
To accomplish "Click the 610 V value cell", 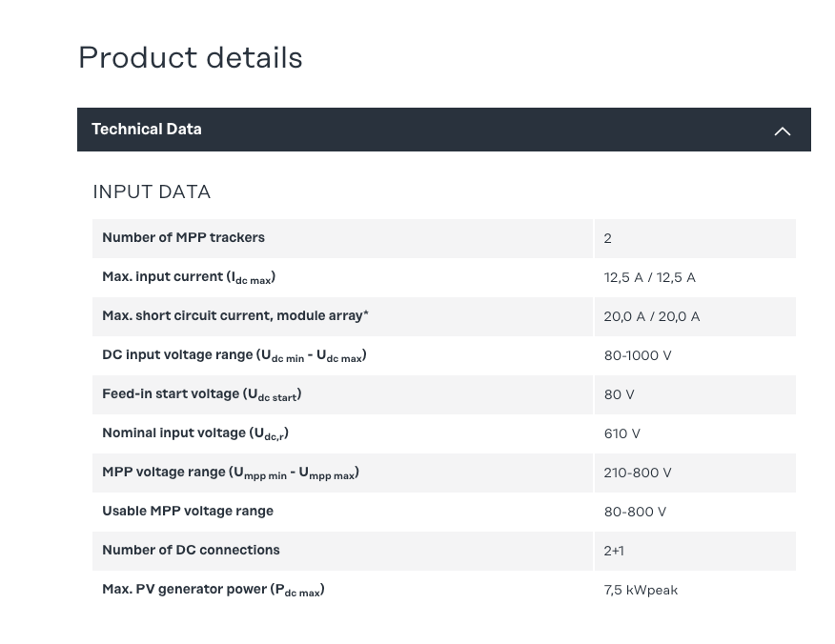I will click(x=621, y=433).
